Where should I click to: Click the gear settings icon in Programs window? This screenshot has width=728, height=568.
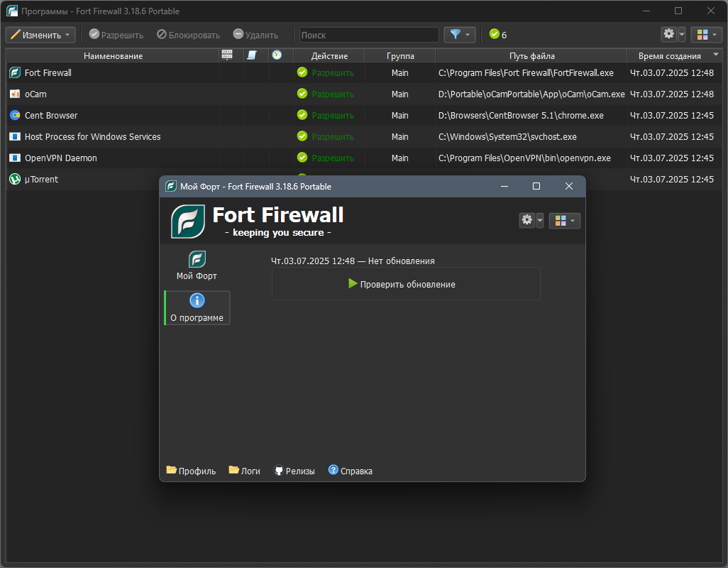click(668, 34)
